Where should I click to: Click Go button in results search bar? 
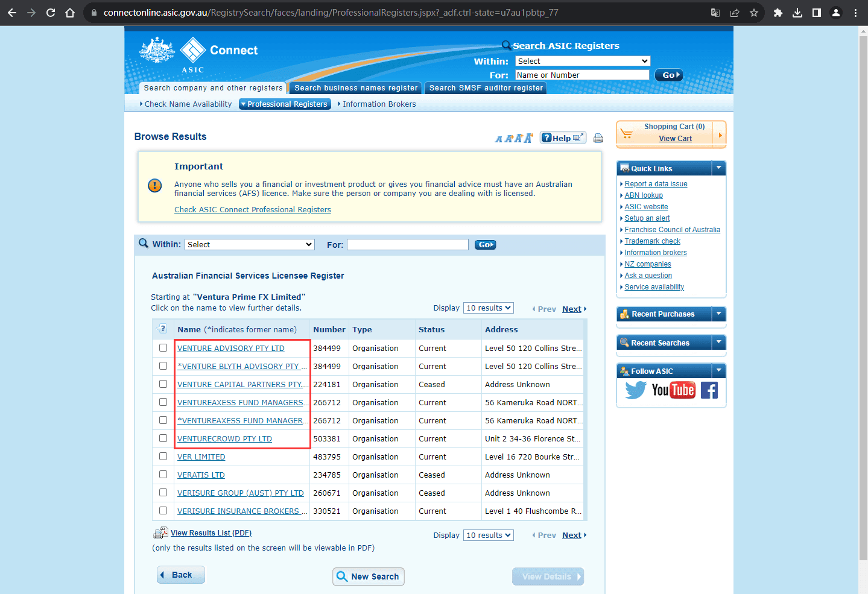(x=485, y=245)
